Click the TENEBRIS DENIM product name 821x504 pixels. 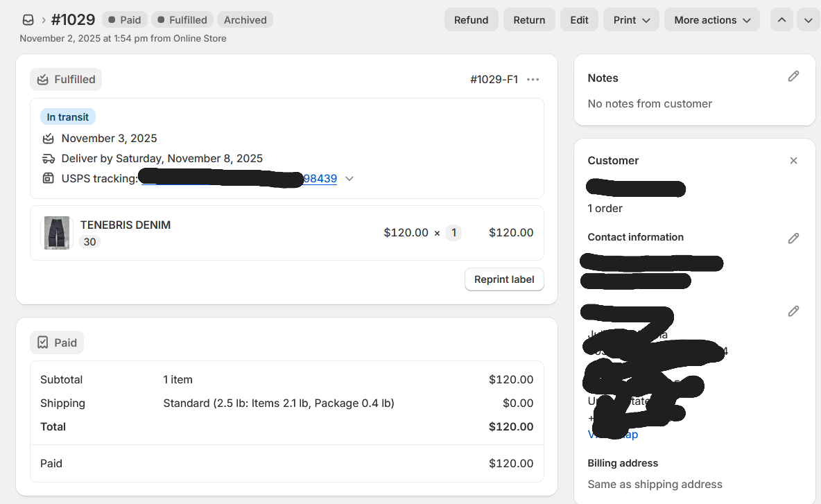[126, 225]
